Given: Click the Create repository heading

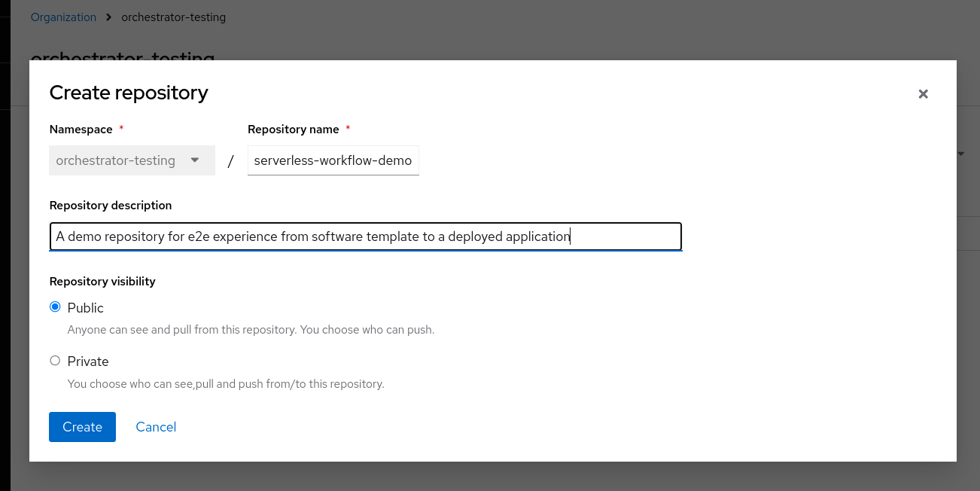Looking at the screenshot, I should tap(129, 93).
